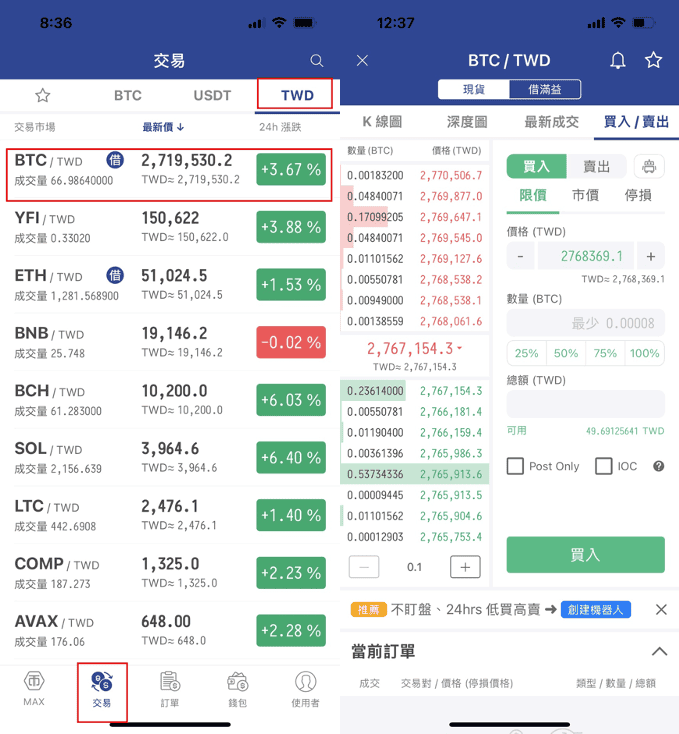
Task: Enable the Post Only checkbox
Action: 515,466
